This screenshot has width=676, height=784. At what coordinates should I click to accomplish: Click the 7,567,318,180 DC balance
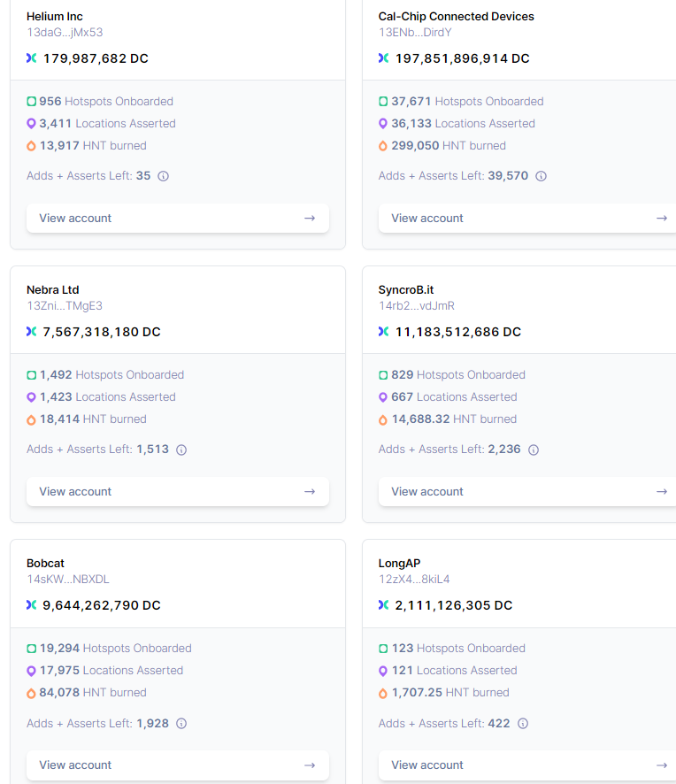(x=102, y=332)
